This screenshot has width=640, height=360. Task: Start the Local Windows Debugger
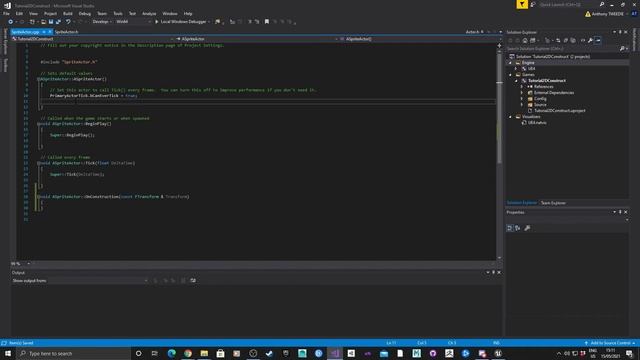click(180, 22)
